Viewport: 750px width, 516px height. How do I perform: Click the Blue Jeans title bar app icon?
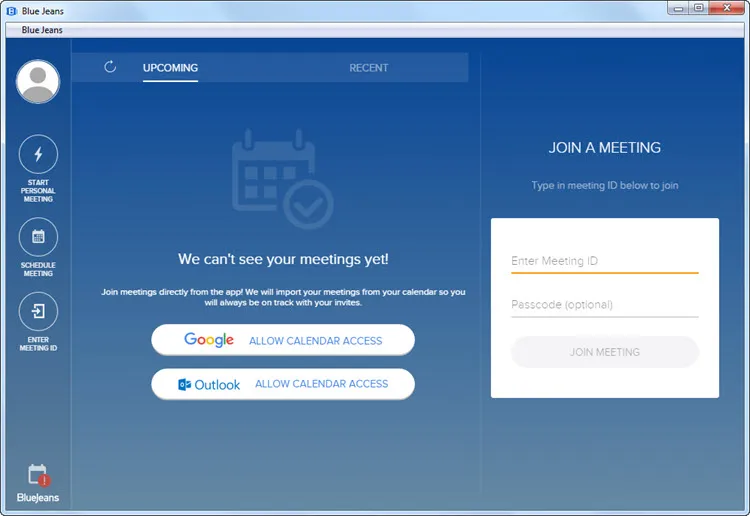pos(11,11)
